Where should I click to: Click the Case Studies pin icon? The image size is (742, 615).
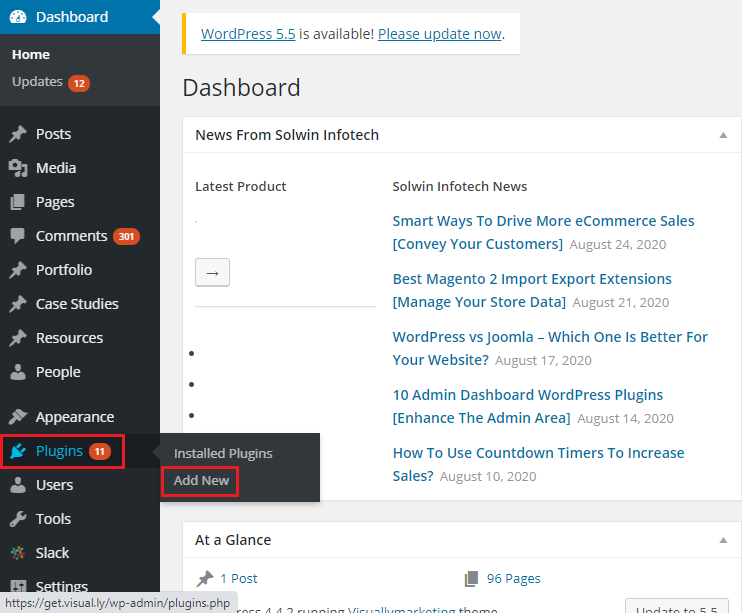coord(18,304)
